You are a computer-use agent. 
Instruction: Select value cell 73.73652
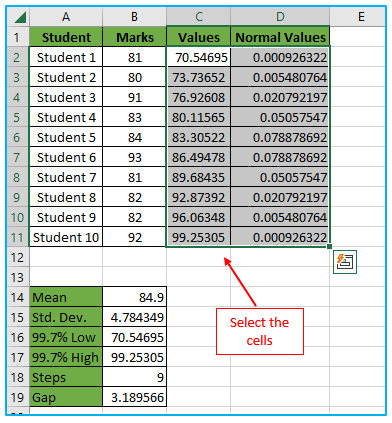tap(199, 77)
